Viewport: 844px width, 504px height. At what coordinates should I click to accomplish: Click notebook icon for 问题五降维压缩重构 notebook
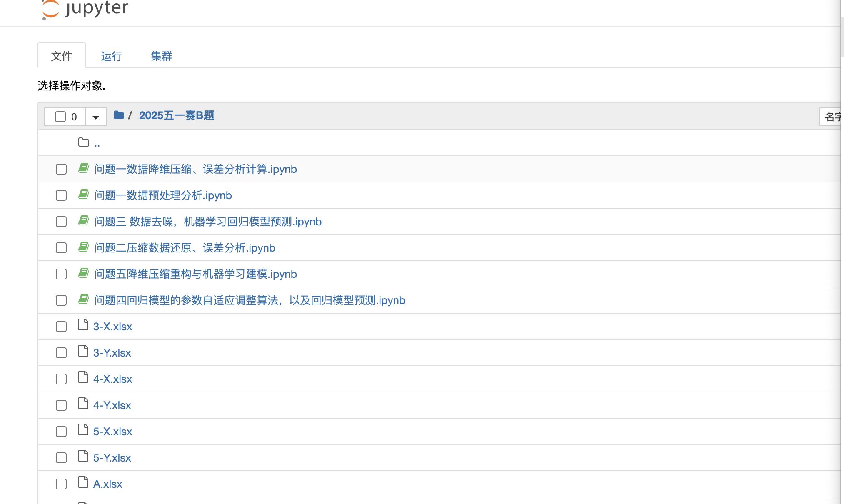tap(84, 273)
